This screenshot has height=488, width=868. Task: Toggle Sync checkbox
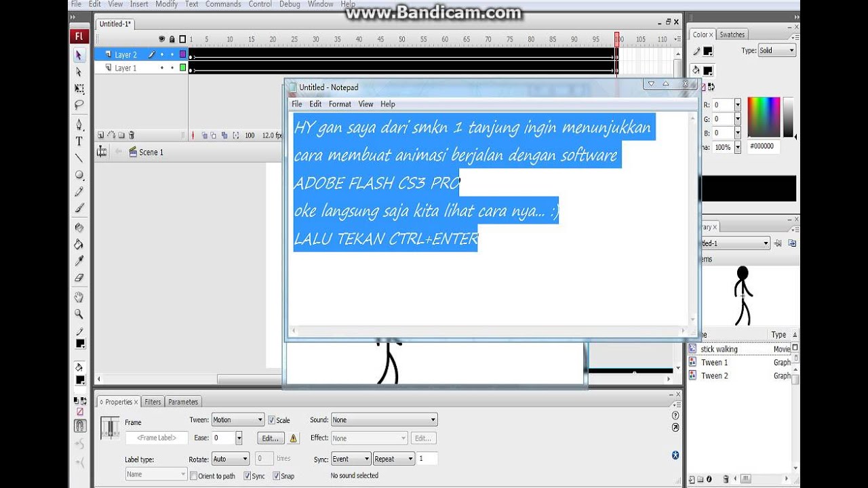coord(247,476)
